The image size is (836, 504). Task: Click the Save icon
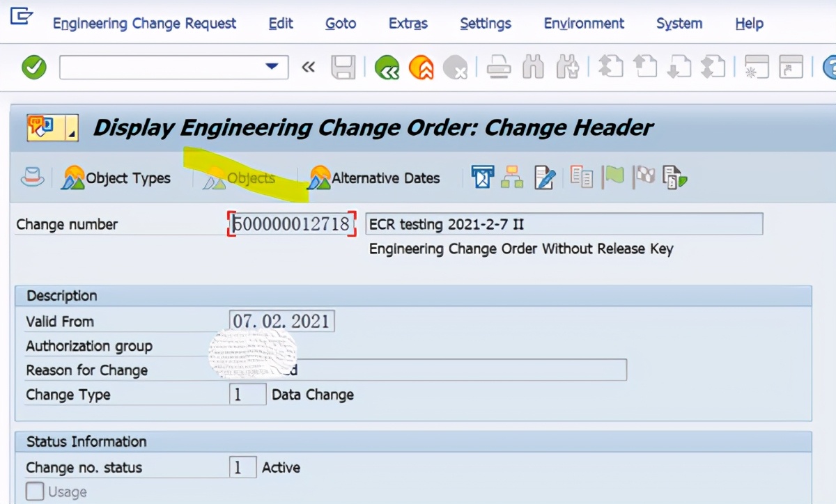pos(344,67)
